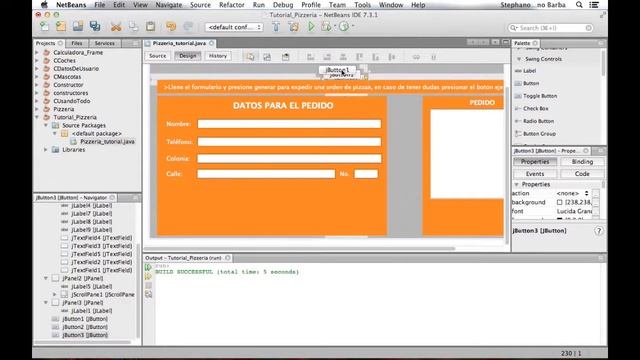The width and height of the screenshot is (640, 360).
Task: Switch to the Services tab
Action: 104,43
